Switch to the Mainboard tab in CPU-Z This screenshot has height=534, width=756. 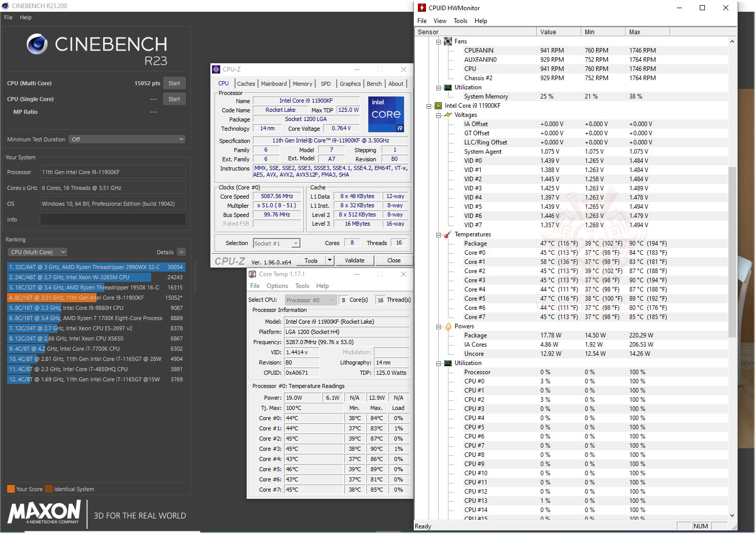coord(274,84)
